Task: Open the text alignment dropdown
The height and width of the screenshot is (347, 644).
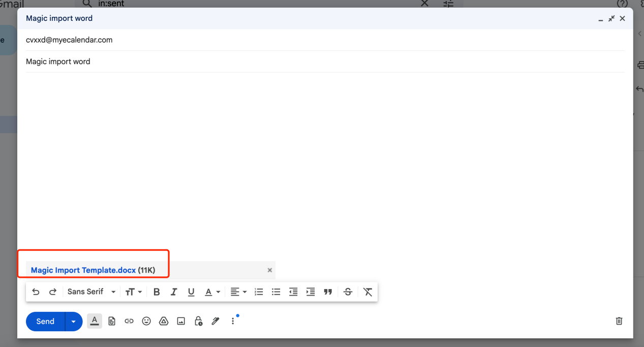Action: (x=238, y=292)
